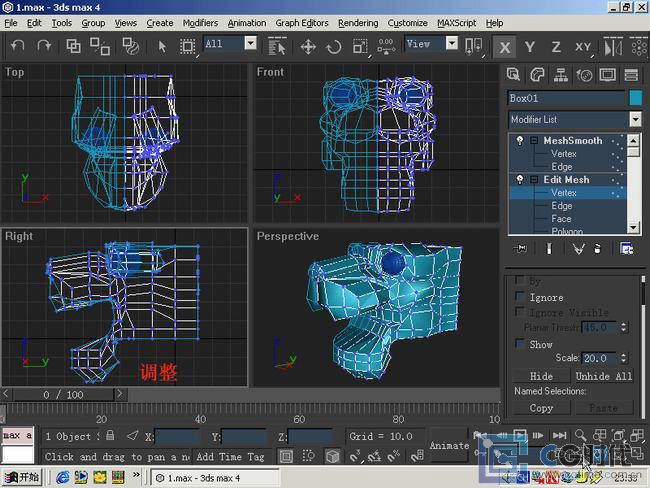Switch to the Create command panel
Screen dimensions: 650x488
pyautogui.click(x=514, y=75)
